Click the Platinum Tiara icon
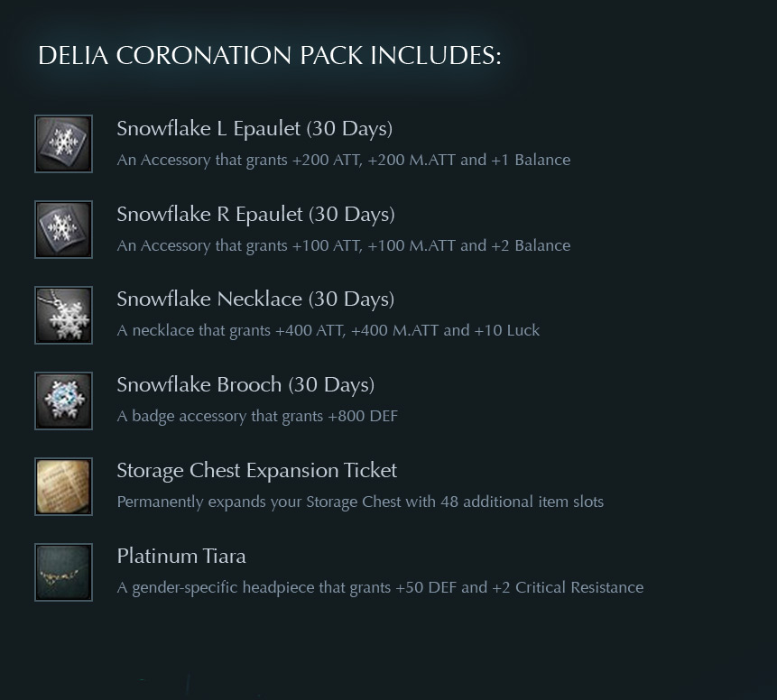Image resolution: width=777 pixels, height=700 pixels. pos(63,572)
